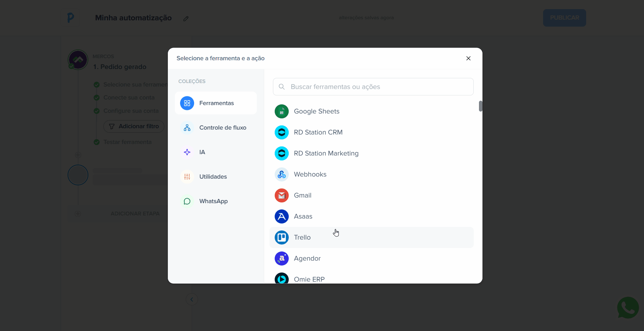Open the WhatsApp support chat bubble
The width and height of the screenshot is (644, 331).
pos(628,308)
